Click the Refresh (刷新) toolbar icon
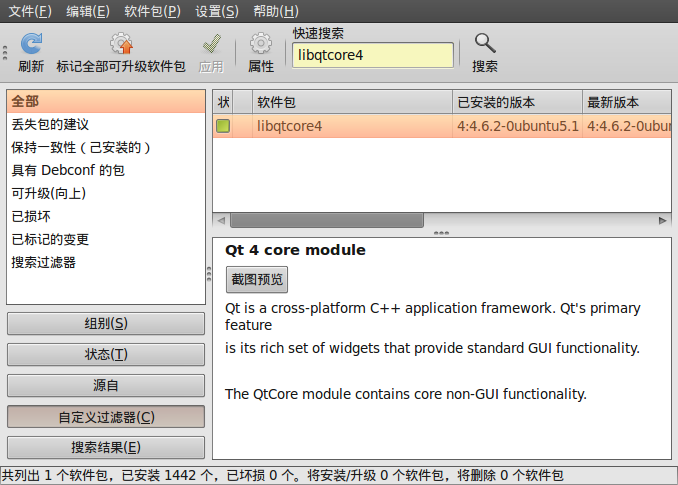This screenshot has height=485, width=678. tap(32, 44)
